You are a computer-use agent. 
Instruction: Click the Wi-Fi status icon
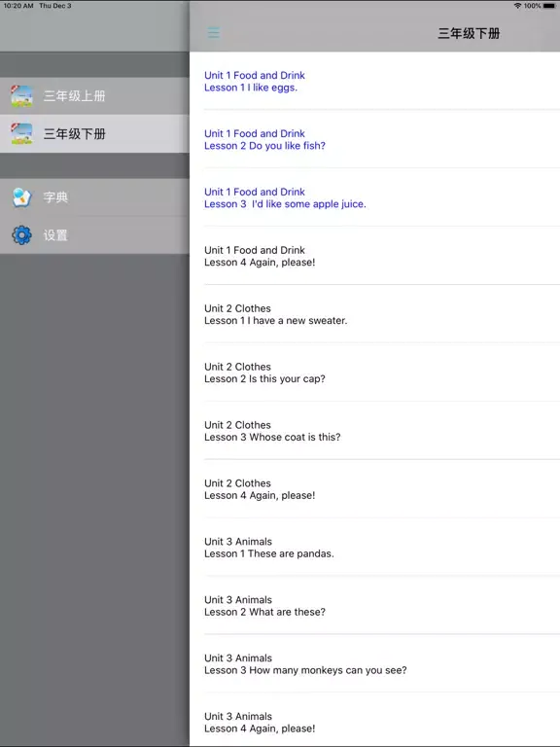[x=517, y=6]
